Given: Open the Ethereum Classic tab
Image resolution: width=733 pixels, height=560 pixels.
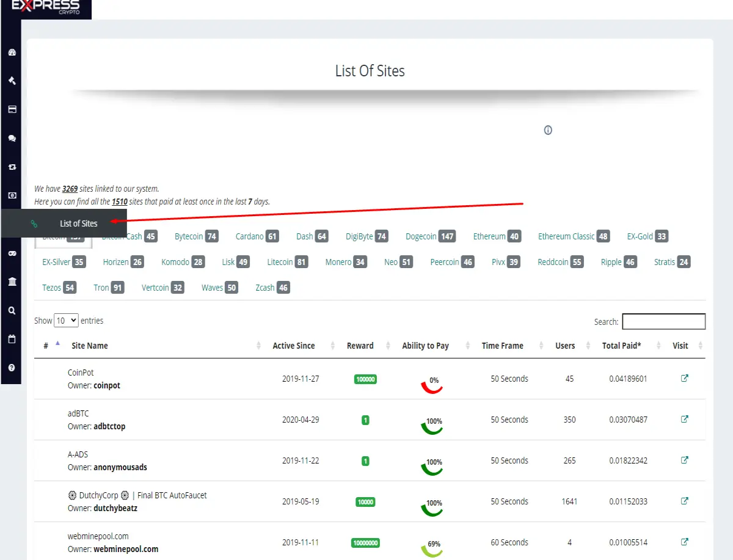Looking at the screenshot, I should (x=574, y=236).
